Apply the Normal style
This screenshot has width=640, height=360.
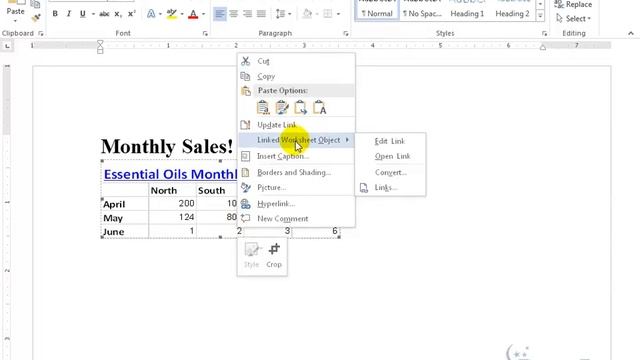coord(377,10)
